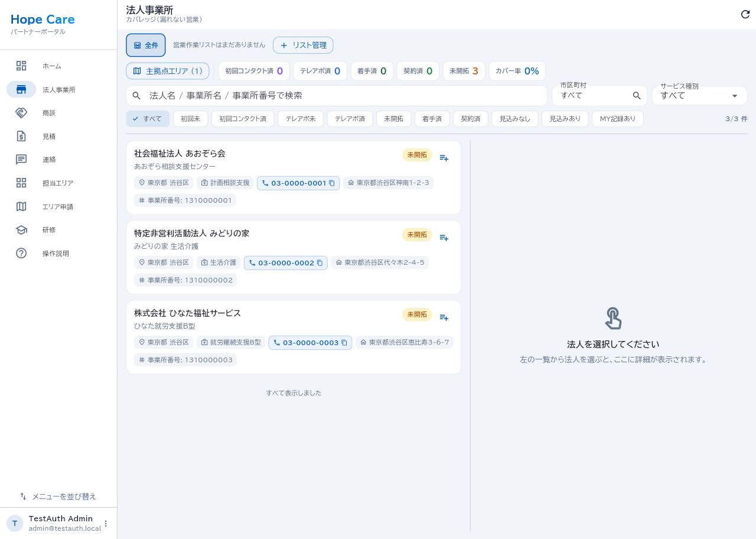
Task: Click the 連絡 chat icon
Action: 21,160
